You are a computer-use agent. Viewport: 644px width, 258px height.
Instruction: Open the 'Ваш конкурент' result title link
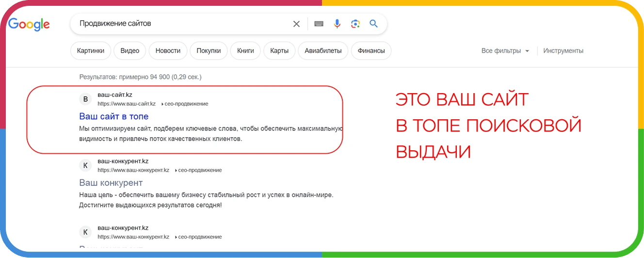click(x=111, y=183)
